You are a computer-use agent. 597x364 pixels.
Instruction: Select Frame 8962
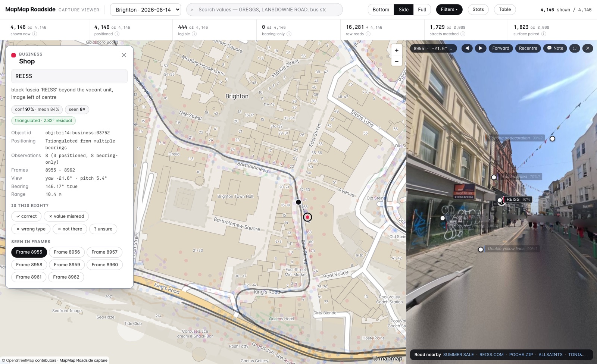coord(66,277)
